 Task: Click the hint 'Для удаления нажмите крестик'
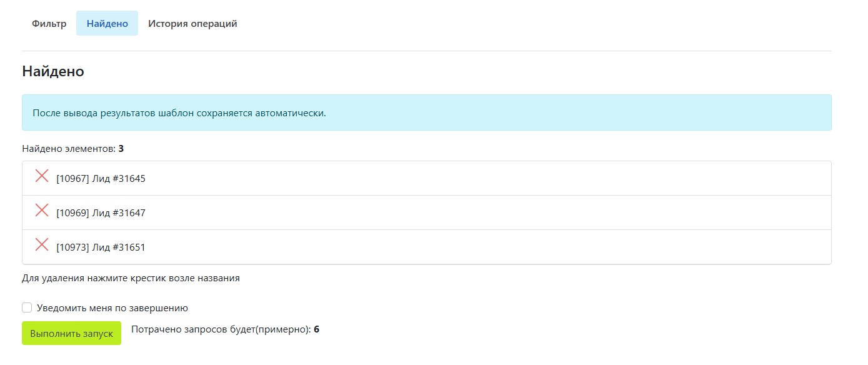131,278
